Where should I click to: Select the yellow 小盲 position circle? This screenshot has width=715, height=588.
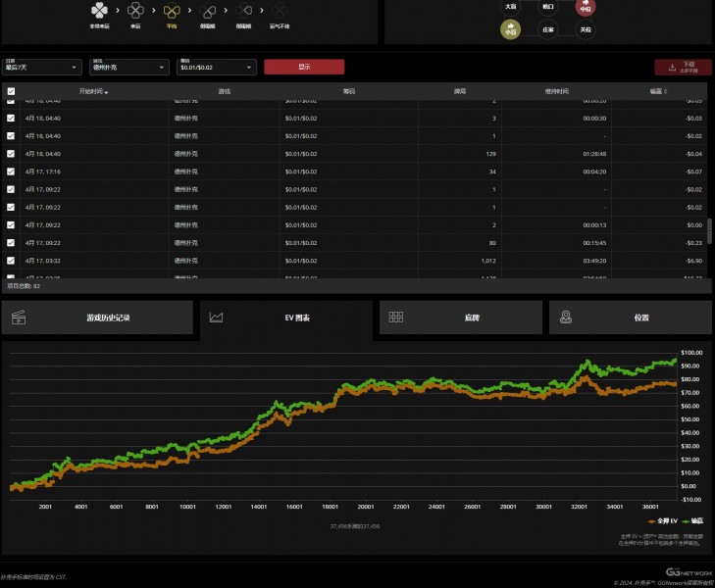click(x=510, y=30)
